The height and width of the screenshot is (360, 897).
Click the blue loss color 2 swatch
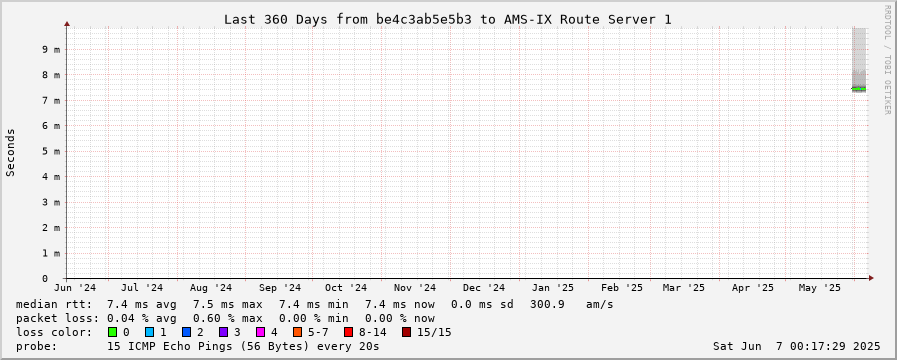(186, 332)
